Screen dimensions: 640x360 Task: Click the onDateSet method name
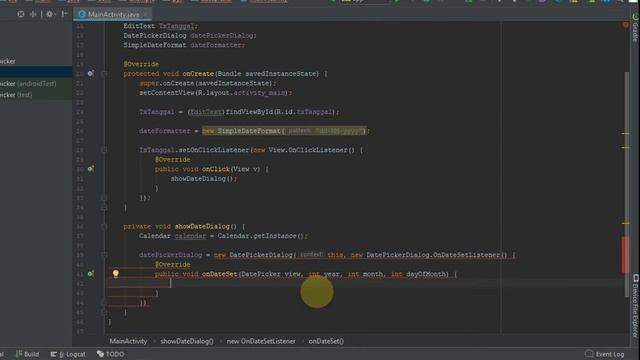coord(220,274)
